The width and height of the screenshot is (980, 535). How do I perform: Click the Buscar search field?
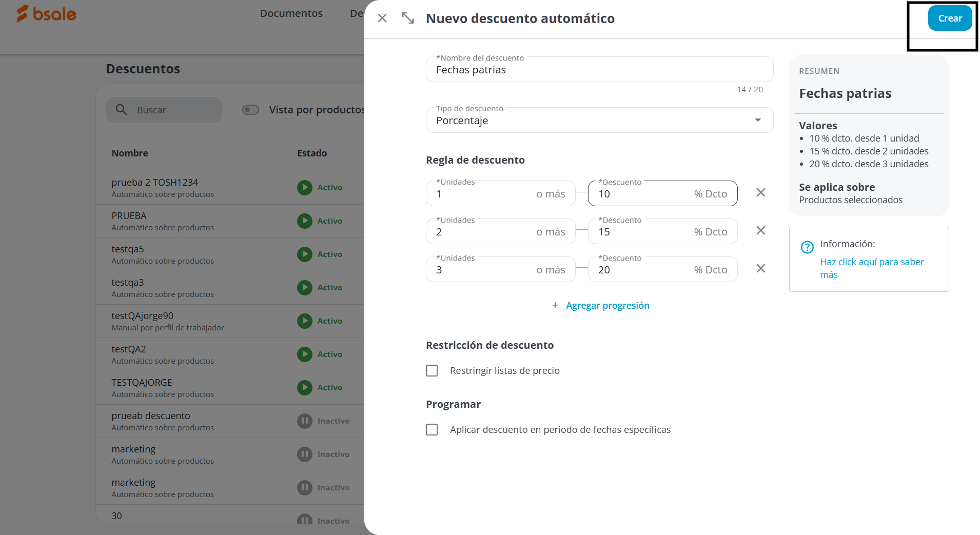[x=164, y=110]
